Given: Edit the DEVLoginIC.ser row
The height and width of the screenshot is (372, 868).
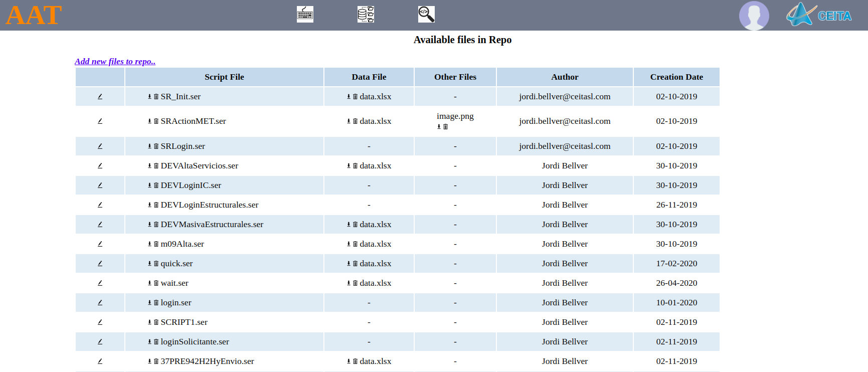Looking at the screenshot, I should [x=100, y=185].
